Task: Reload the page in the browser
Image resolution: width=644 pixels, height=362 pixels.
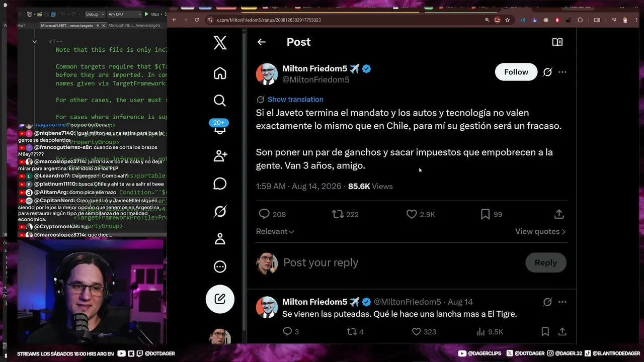Action: pyautogui.click(x=197, y=20)
